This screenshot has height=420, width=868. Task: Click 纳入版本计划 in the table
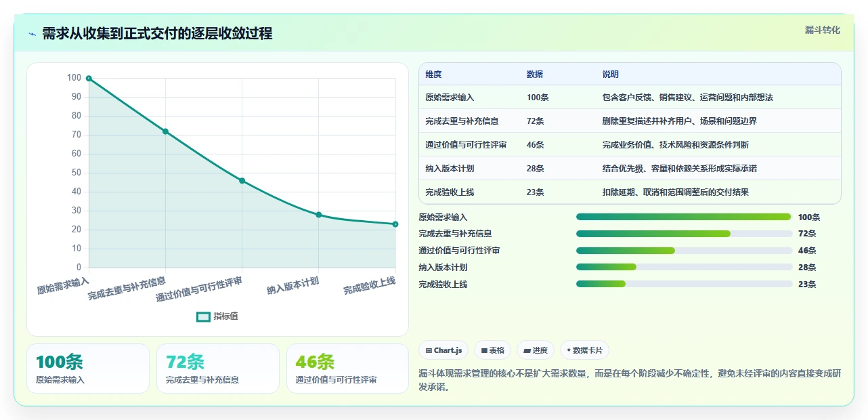point(450,169)
